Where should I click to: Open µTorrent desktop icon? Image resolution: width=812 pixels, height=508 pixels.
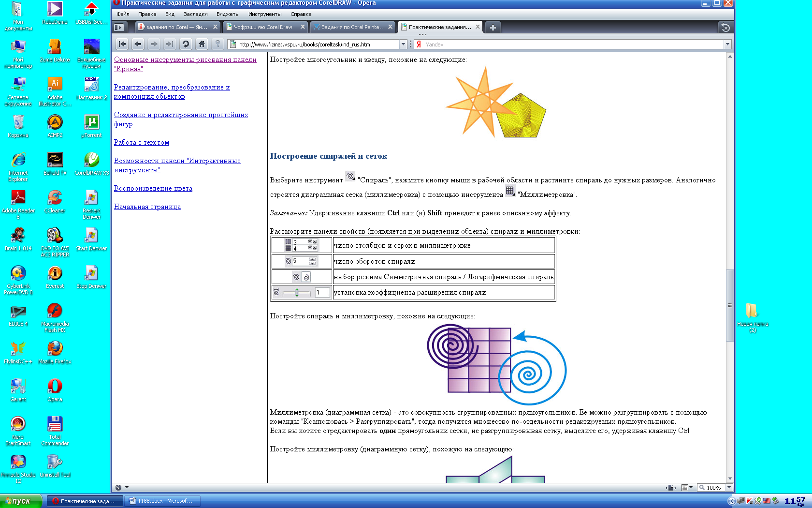(91, 126)
